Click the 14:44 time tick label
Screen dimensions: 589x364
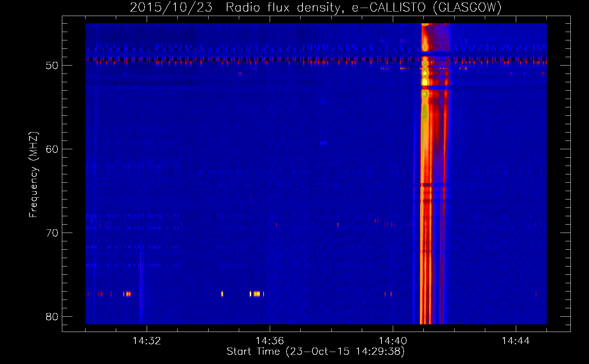(516, 341)
